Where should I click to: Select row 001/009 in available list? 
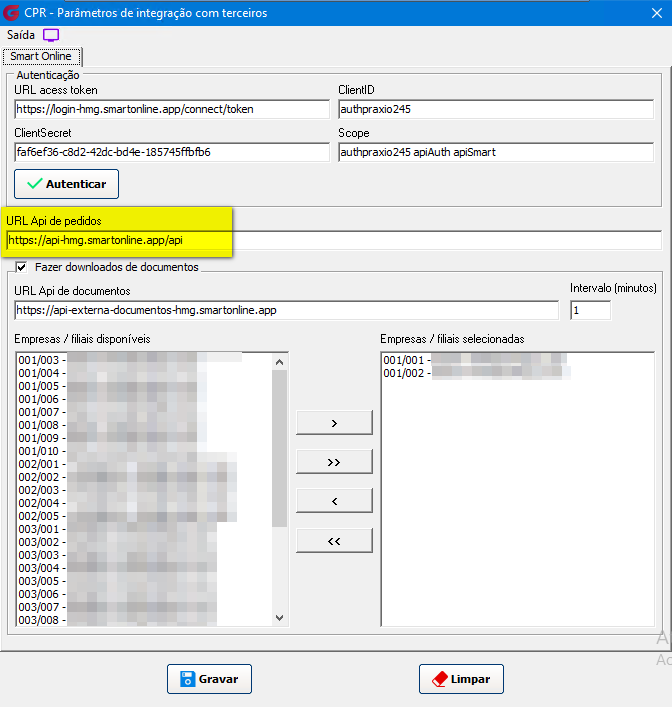pos(144,438)
